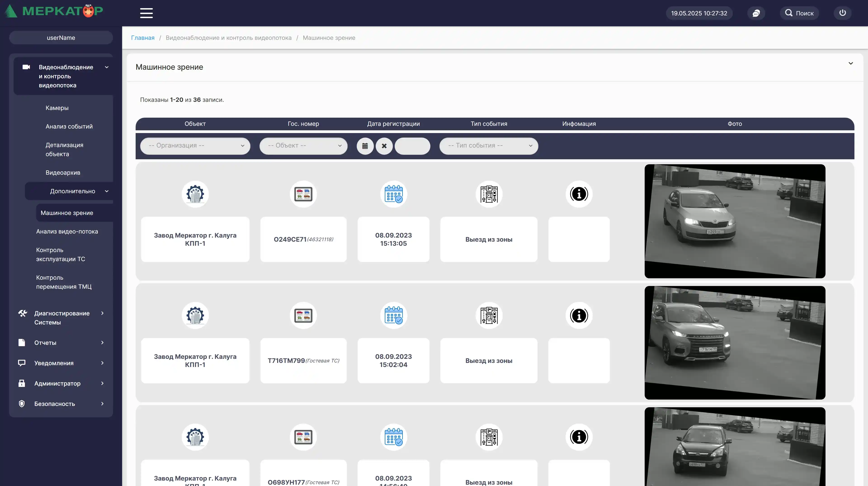Image resolution: width=868 pixels, height=486 pixels.
Task: Open the Тип события filter dropdown
Action: pyautogui.click(x=488, y=146)
